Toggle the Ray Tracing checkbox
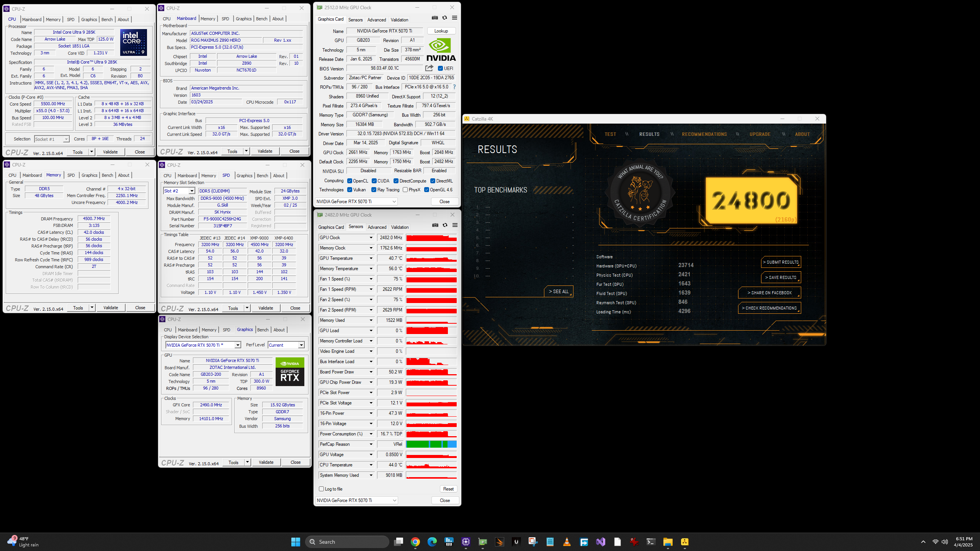 coord(374,190)
